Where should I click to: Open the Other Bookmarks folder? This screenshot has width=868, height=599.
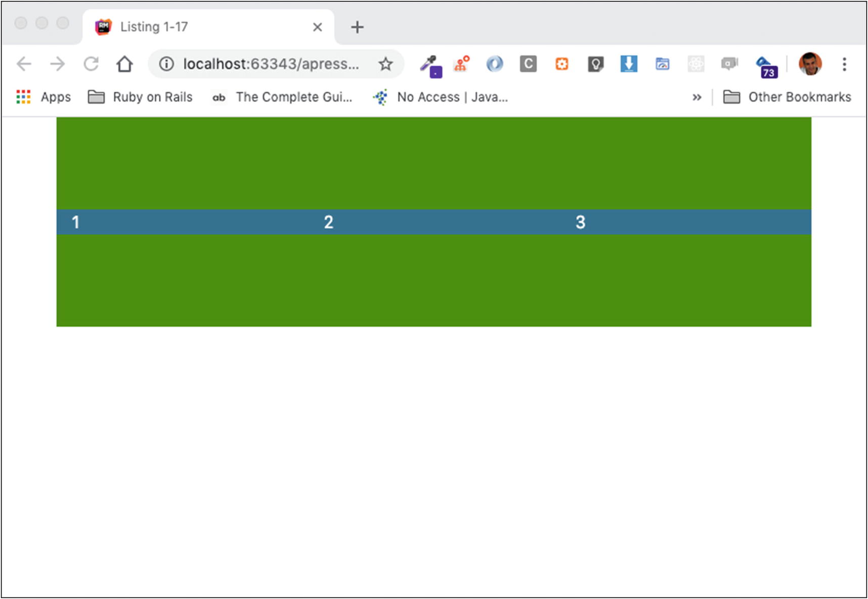pyautogui.click(x=787, y=97)
